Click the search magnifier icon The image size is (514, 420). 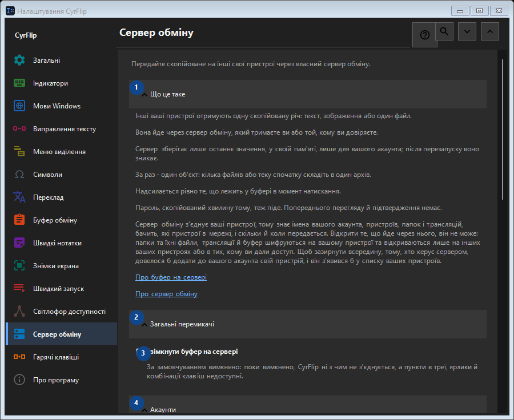tap(444, 31)
